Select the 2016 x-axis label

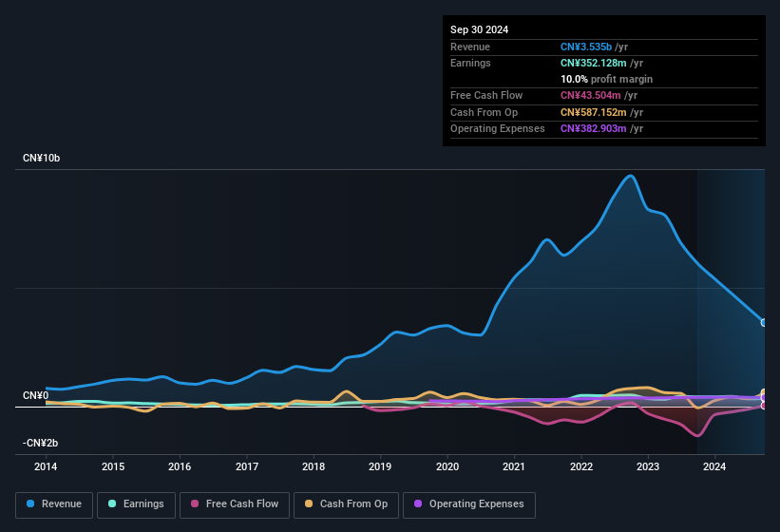[180, 466]
